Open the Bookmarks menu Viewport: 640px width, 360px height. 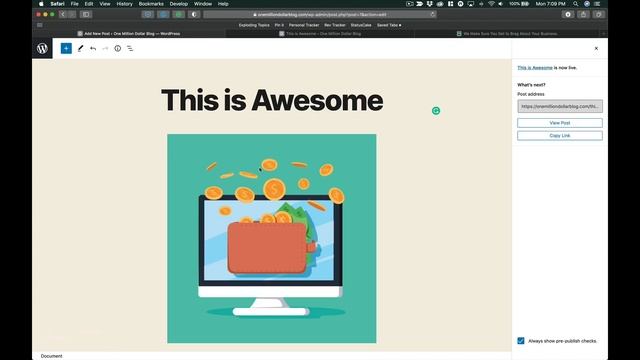[x=151, y=4]
